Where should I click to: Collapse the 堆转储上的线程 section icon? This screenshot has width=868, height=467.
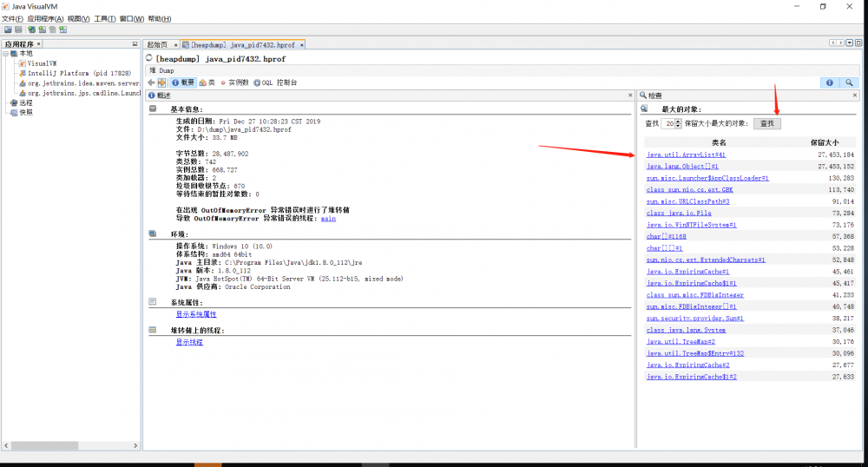coord(153,330)
